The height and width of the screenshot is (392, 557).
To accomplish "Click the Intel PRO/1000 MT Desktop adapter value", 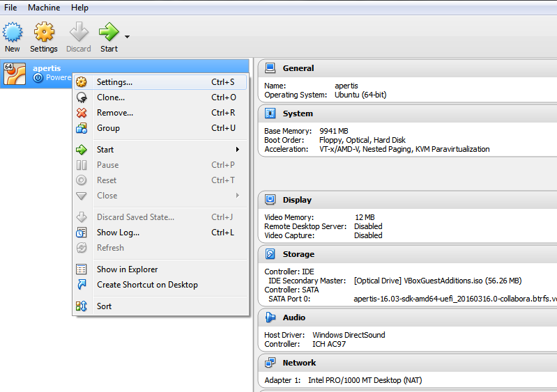I will coord(365,380).
